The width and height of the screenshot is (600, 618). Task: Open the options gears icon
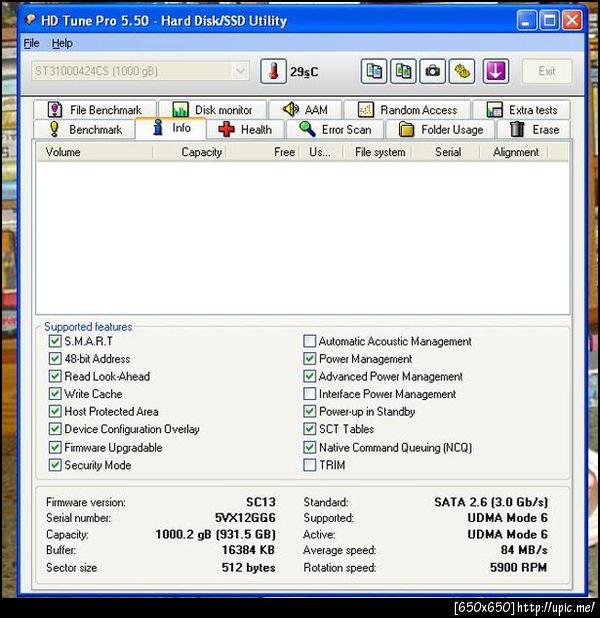click(x=462, y=71)
